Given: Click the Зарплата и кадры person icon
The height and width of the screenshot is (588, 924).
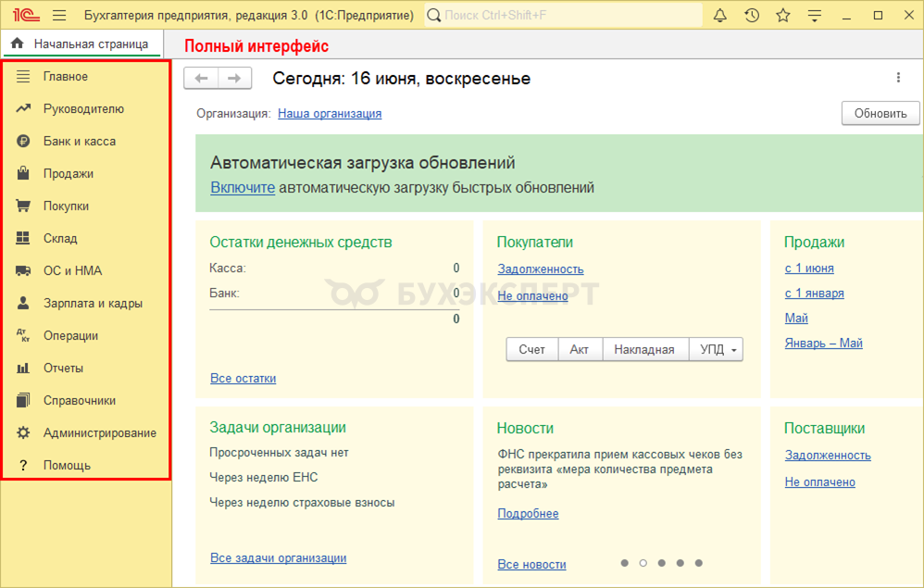Looking at the screenshot, I should (23, 303).
